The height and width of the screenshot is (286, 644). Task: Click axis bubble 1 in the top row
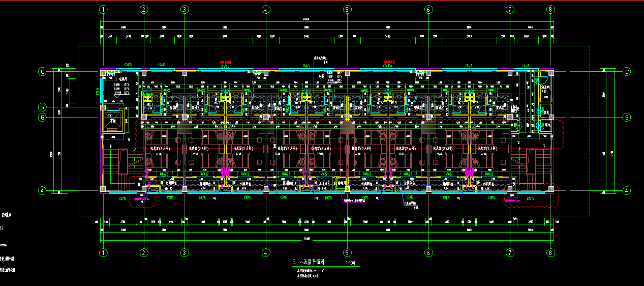coord(104,9)
